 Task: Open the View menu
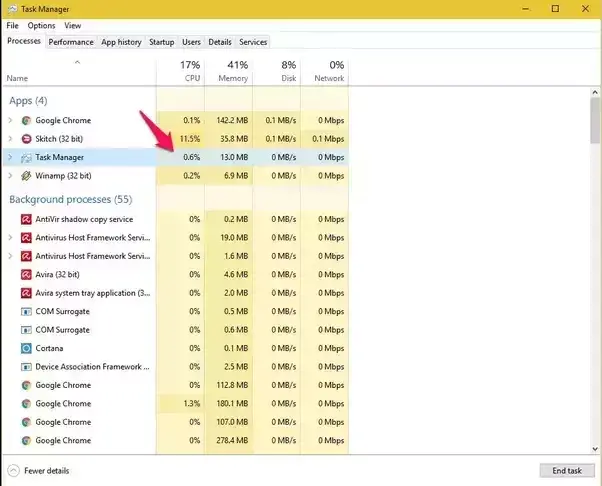point(73,26)
